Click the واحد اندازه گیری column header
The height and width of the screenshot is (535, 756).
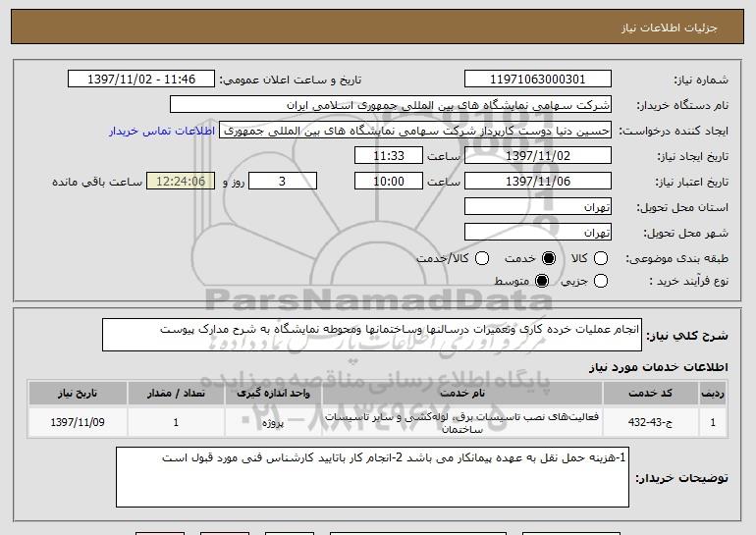pos(273,394)
